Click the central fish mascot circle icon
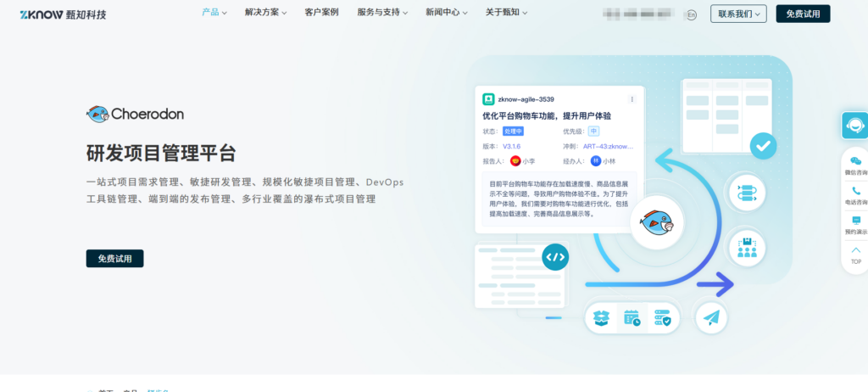Screen dimensions: 868x392 657,222
